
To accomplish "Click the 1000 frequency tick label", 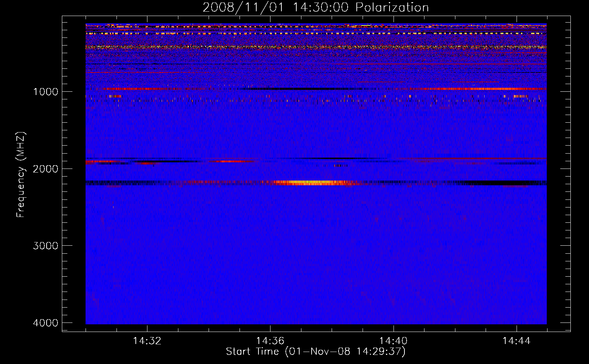I will coord(46,91).
